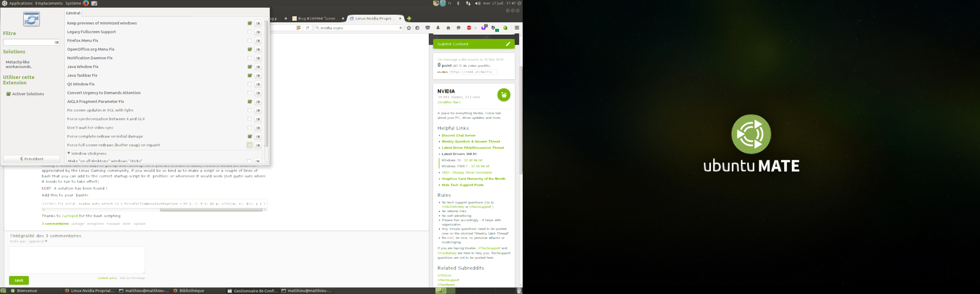980x294 pixels.
Task: Collapse the Window stickyness section
Action: (69, 153)
